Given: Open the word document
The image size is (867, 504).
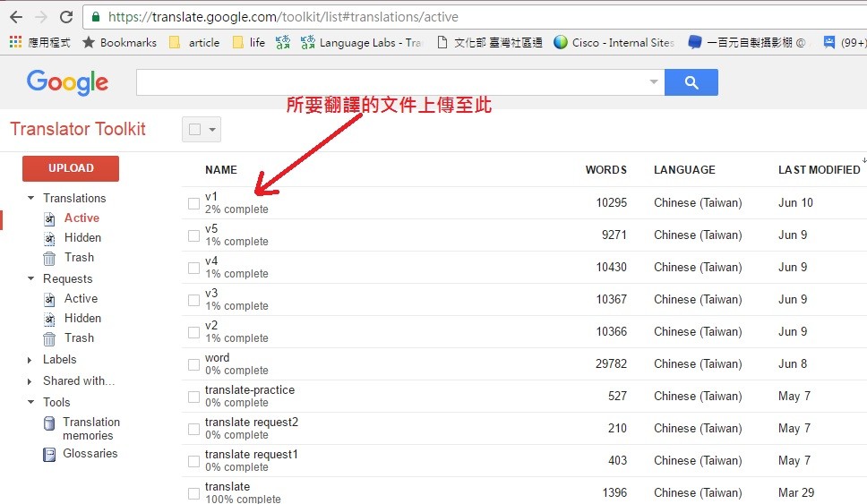Looking at the screenshot, I should pos(218,358).
